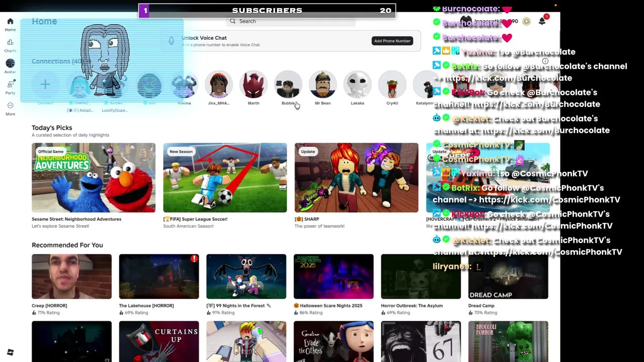
Task: Open FIFA Super League Soccer thumbnail
Action: click(x=225, y=177)
